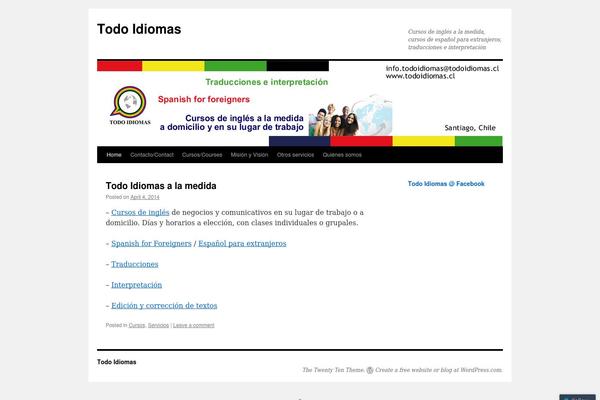Click the Cursos category link
This screenshot has height=400, width=600.
137,325
